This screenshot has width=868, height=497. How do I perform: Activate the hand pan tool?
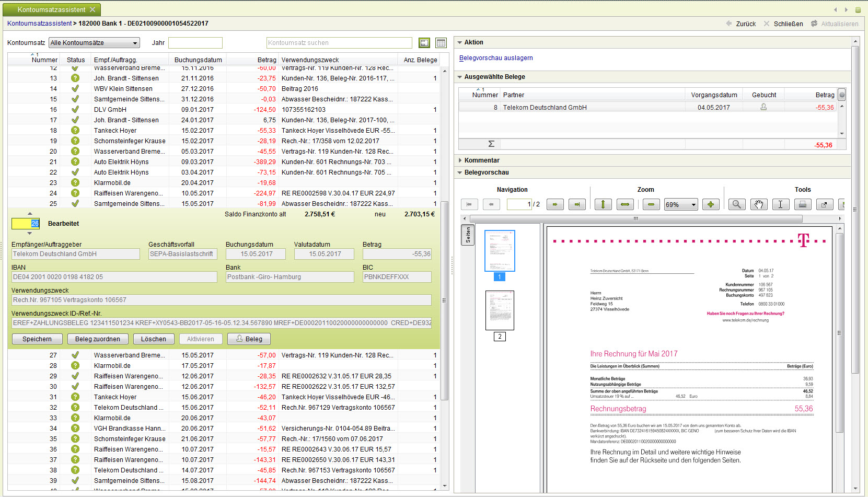tap(759, 204)
